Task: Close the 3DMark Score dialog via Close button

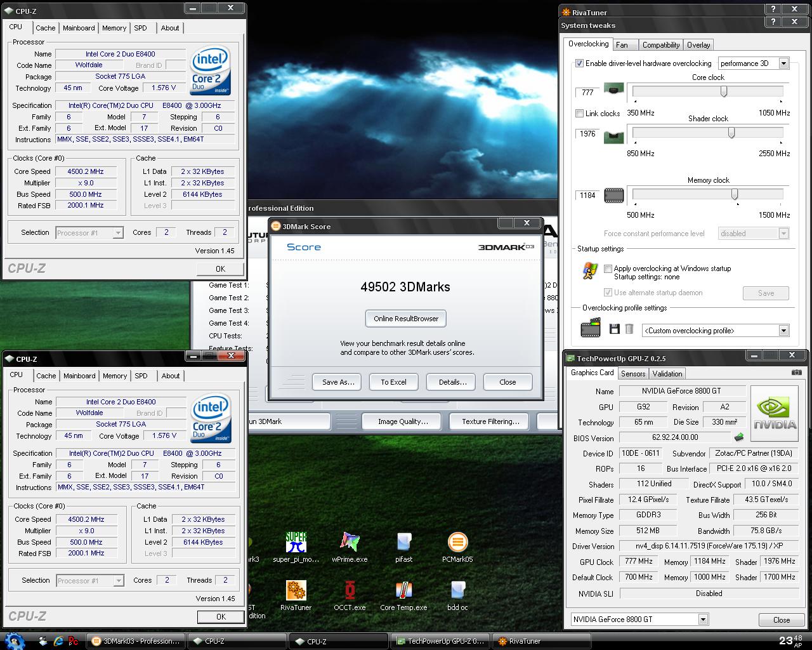Action: 507,382
